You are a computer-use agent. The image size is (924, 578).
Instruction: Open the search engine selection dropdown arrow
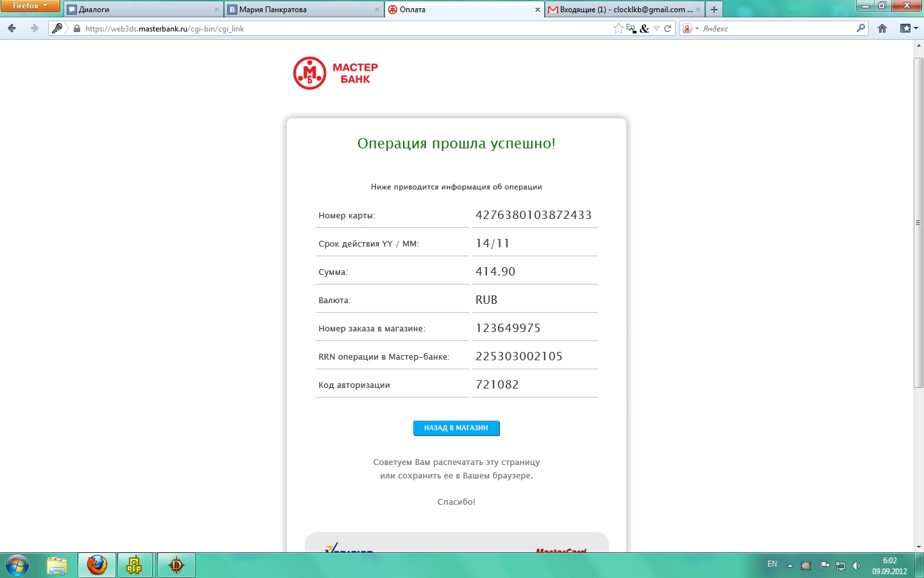tap(697, 28)
